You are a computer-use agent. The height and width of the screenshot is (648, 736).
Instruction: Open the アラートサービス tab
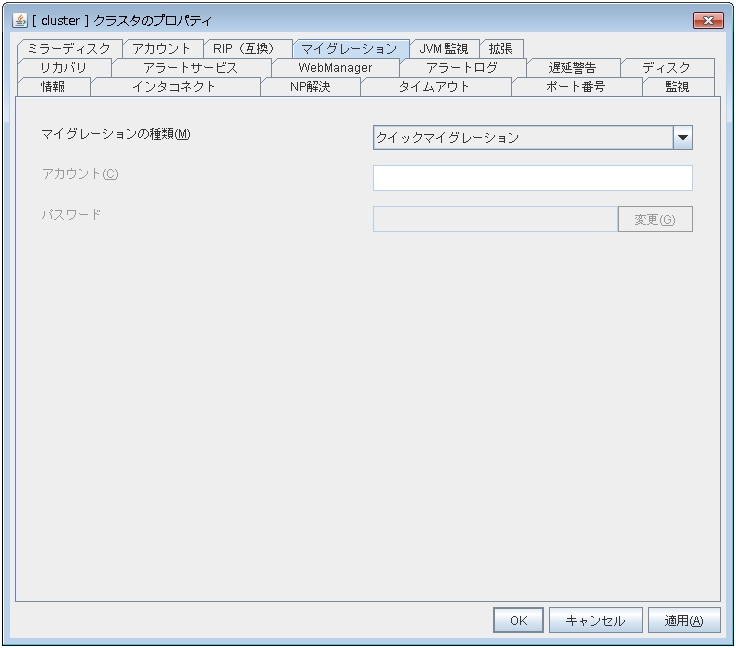point(190,68)
